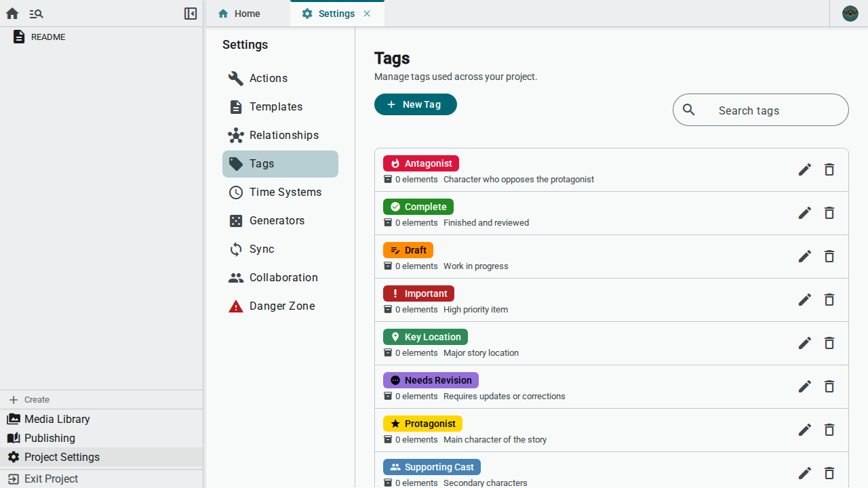Viewport: 868px width, 488px height.
Task: Open Time Systems settings
Action: click(280, 192)
